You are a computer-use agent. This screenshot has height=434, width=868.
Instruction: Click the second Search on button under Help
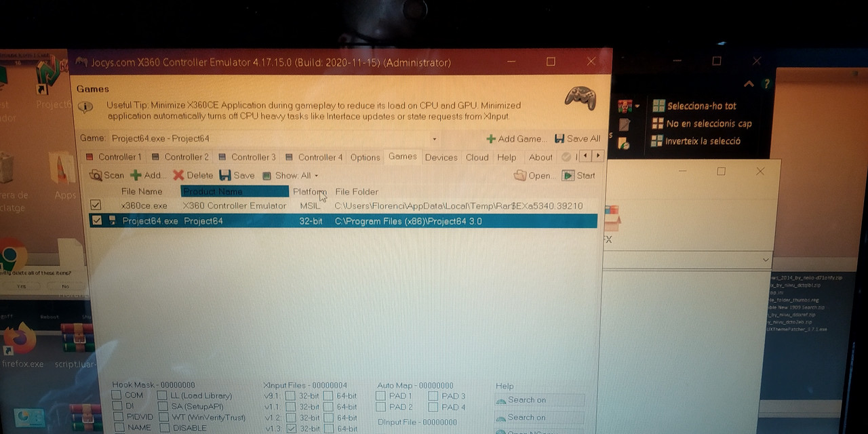tap(539, 418)
